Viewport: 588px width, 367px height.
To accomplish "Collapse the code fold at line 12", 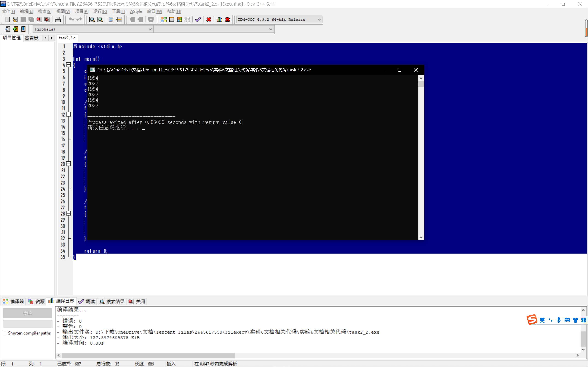I will pos(68,114).
